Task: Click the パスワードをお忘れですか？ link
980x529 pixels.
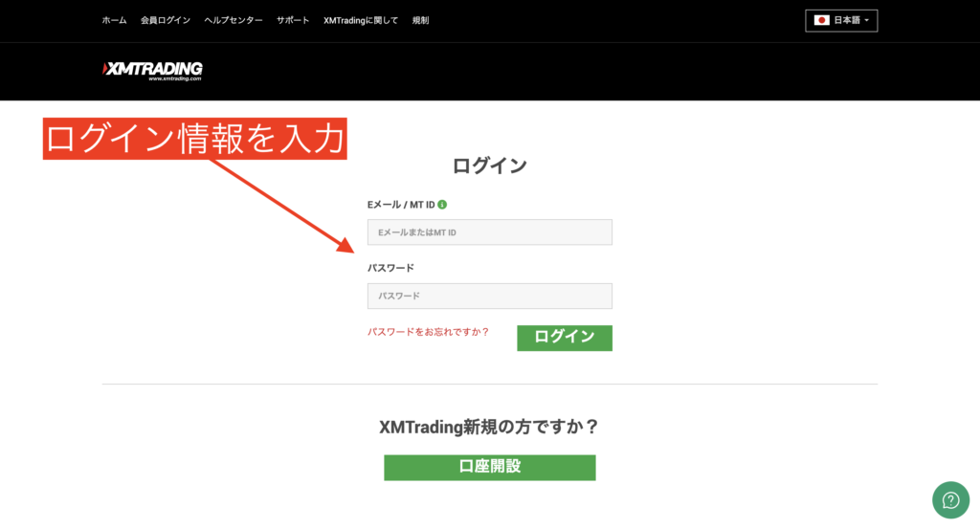Action: [428, 332]
